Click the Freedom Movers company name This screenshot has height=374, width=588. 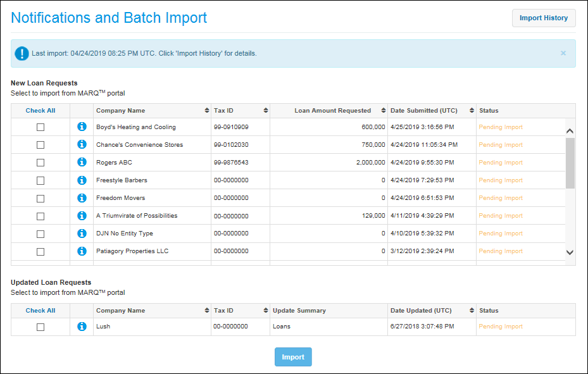point(120,198)
